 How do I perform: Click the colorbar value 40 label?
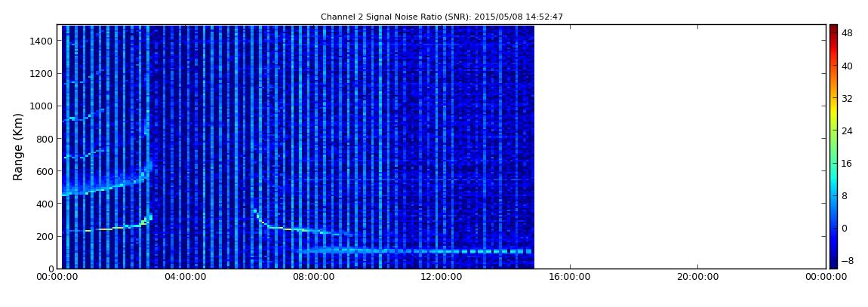point(847,66)
